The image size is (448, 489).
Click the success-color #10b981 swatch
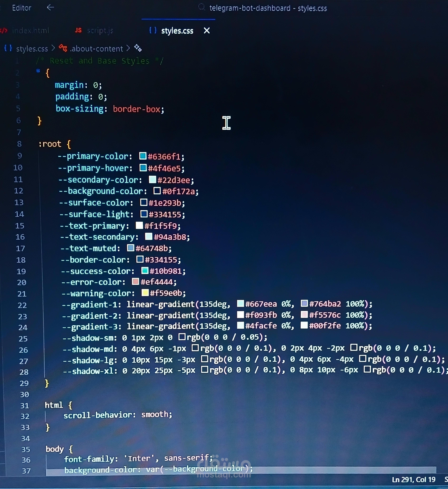(x=145, y=270)
